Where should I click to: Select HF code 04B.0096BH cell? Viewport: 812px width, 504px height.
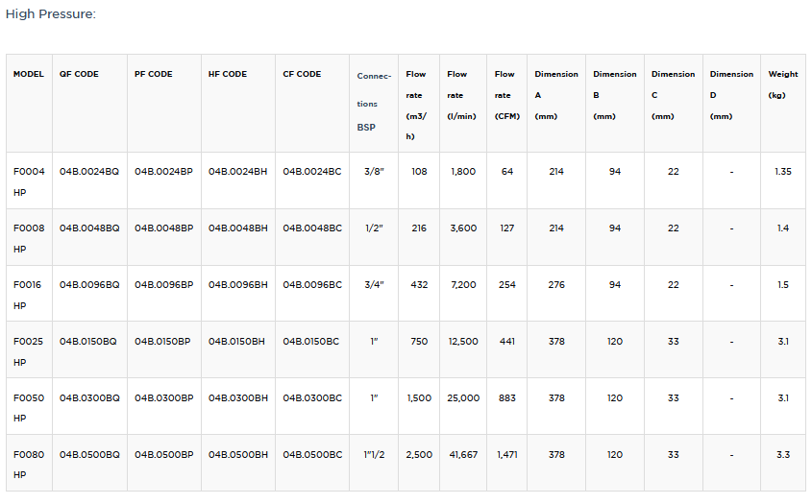237,285
